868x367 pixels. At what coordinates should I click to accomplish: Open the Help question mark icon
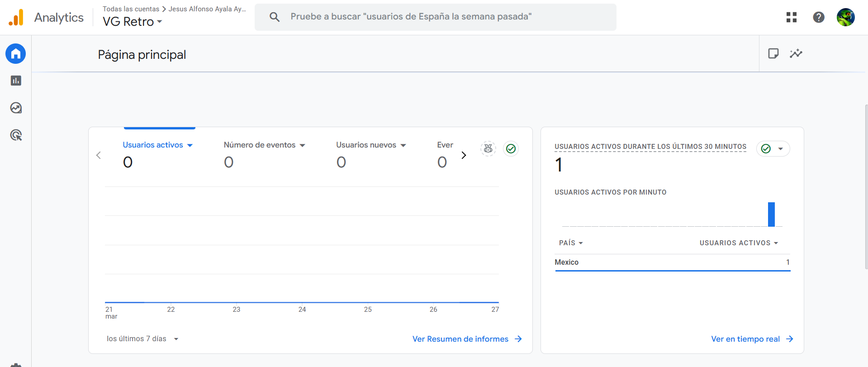coord(819,17)
